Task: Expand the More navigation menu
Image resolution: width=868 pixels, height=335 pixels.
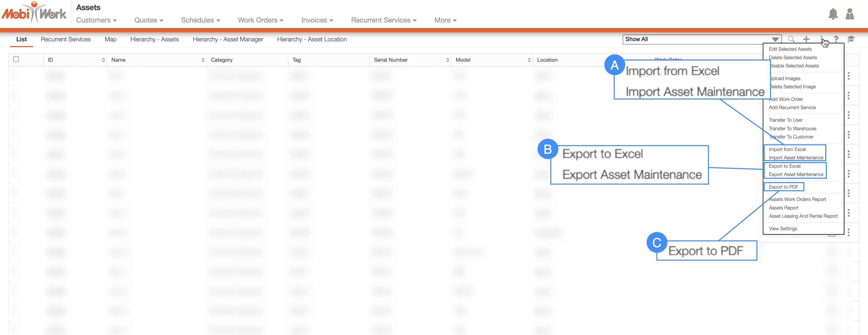Action: click(445, 20)
